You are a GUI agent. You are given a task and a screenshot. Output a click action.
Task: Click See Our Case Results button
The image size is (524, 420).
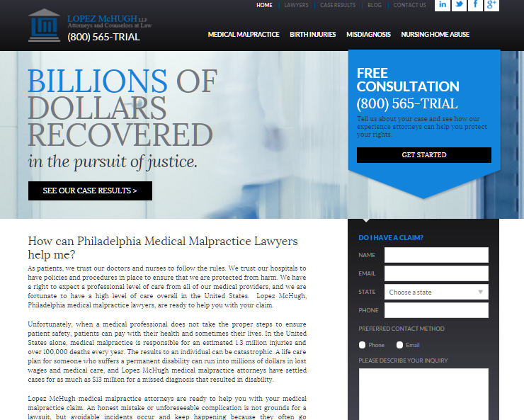(90, 191)
